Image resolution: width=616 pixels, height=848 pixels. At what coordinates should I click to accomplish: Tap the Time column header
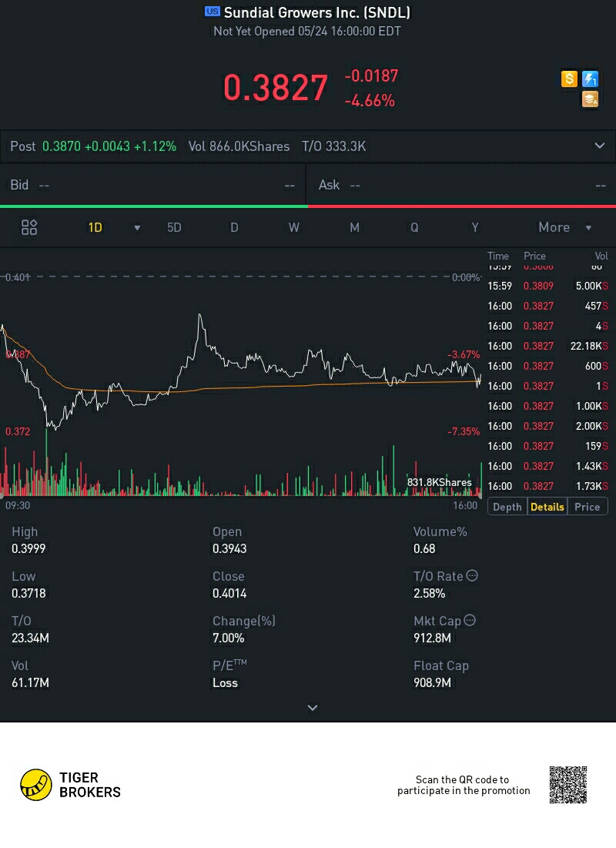pos(497,256)
